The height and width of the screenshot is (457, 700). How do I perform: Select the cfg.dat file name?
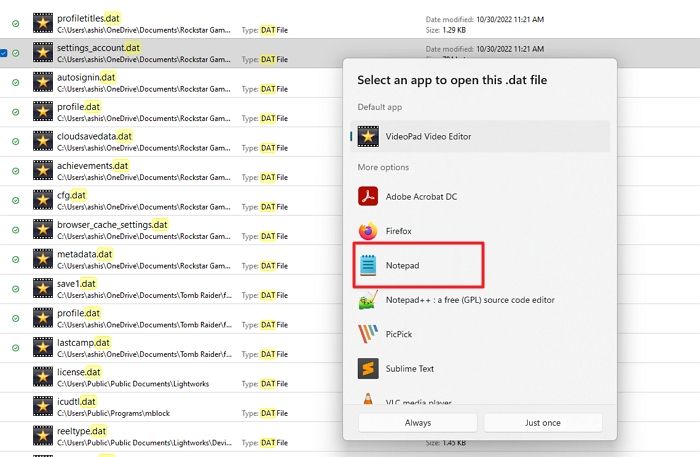click(71, 195)
